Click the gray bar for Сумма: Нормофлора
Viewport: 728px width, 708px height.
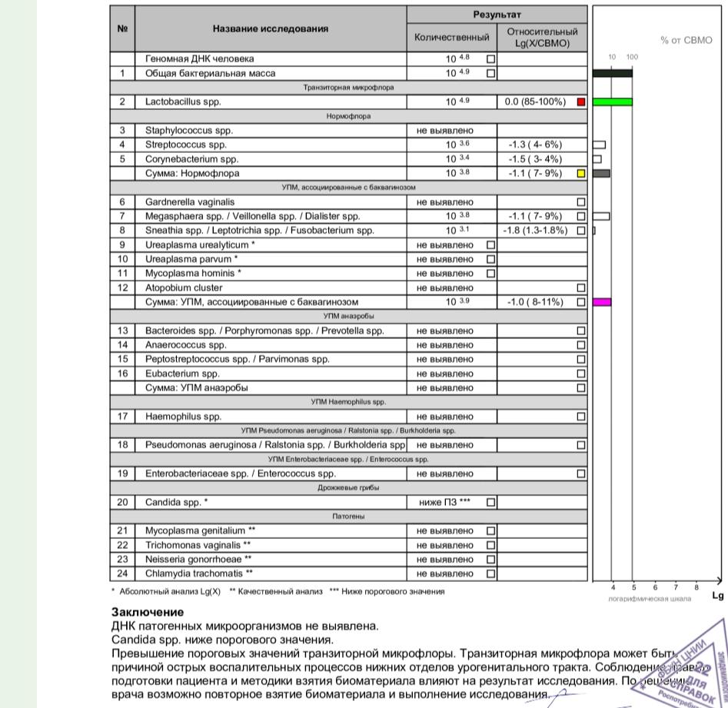[602, 174]
